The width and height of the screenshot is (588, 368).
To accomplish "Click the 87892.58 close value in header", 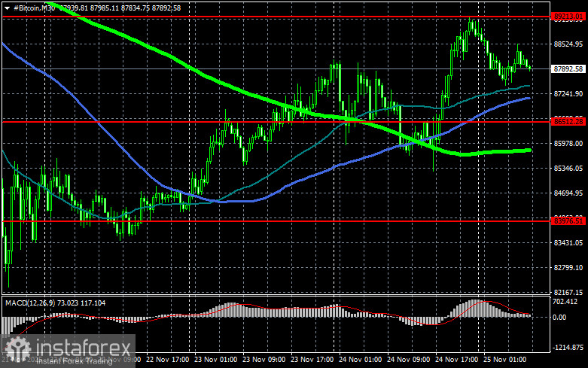I will 166,8.
